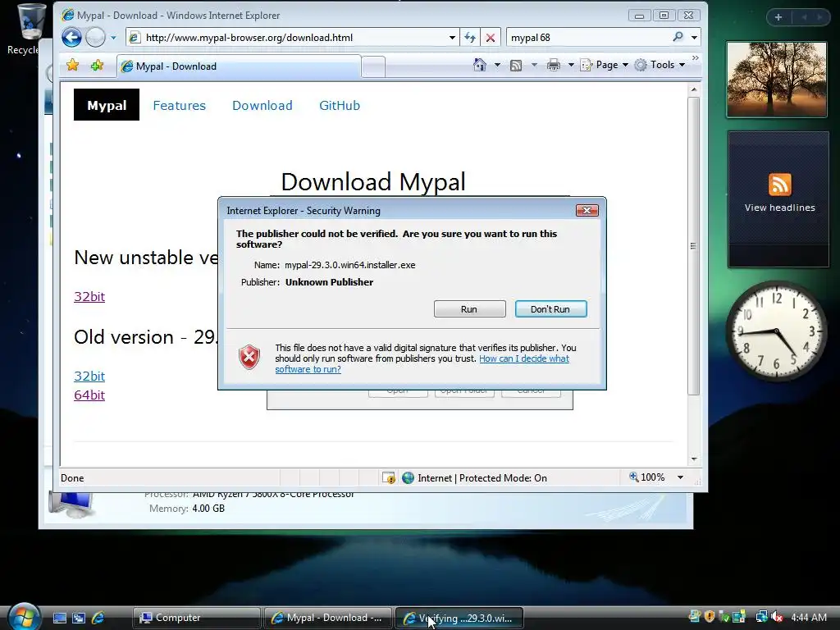
Task: Click the status bar popup blocker icon
Action: (x=389, y=478)
